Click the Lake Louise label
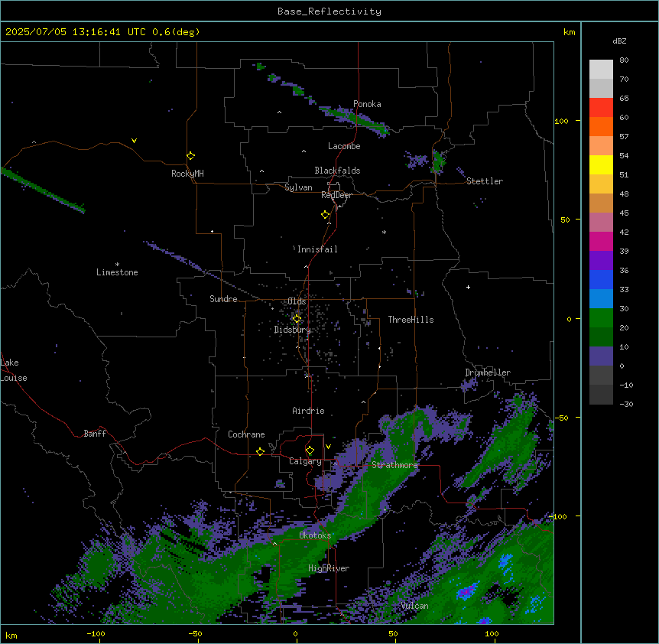 tap(14, 370)
